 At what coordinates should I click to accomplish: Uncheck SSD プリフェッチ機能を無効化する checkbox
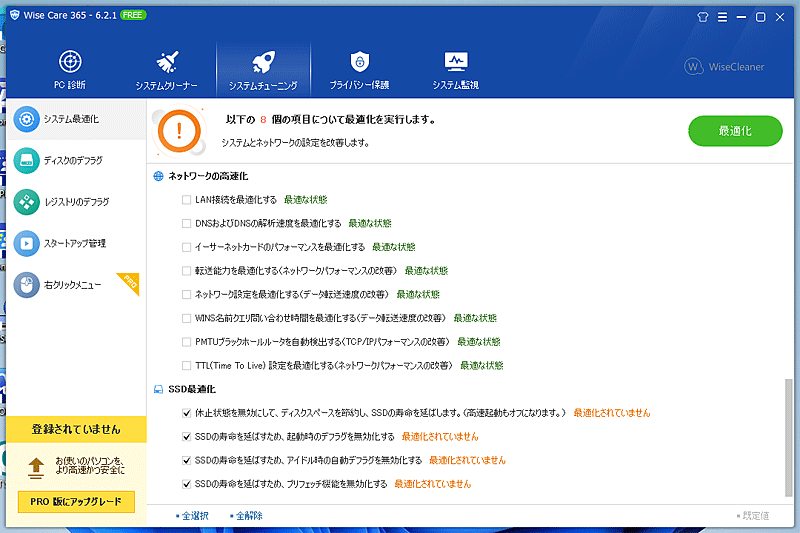[x=186, y=484]
